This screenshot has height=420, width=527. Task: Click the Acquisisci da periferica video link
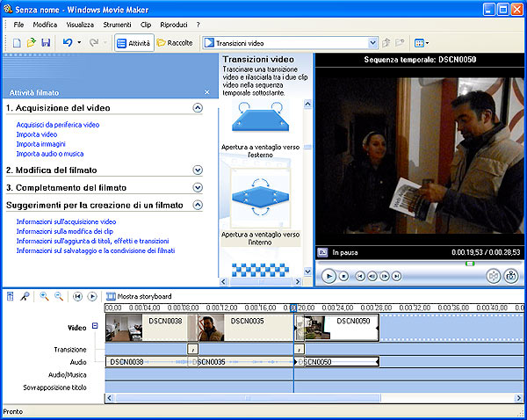pyautogui.click(x=58, y=125)
